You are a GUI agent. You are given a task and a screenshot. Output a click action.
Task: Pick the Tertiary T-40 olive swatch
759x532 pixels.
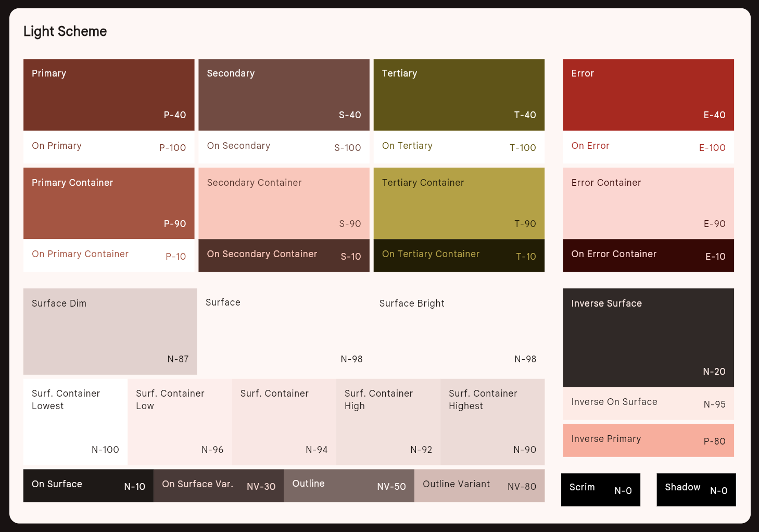pos(459,95)
